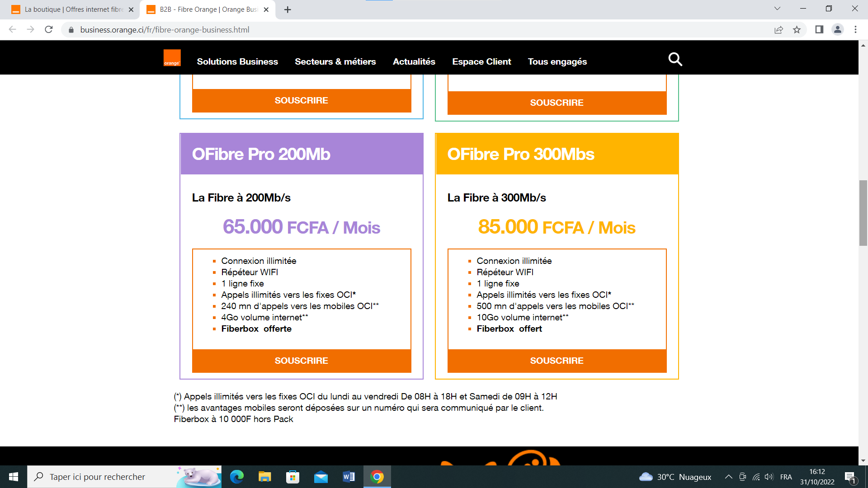Switch the FRA input language indicator
The image size is (868, 488).
tap(786, 477)
